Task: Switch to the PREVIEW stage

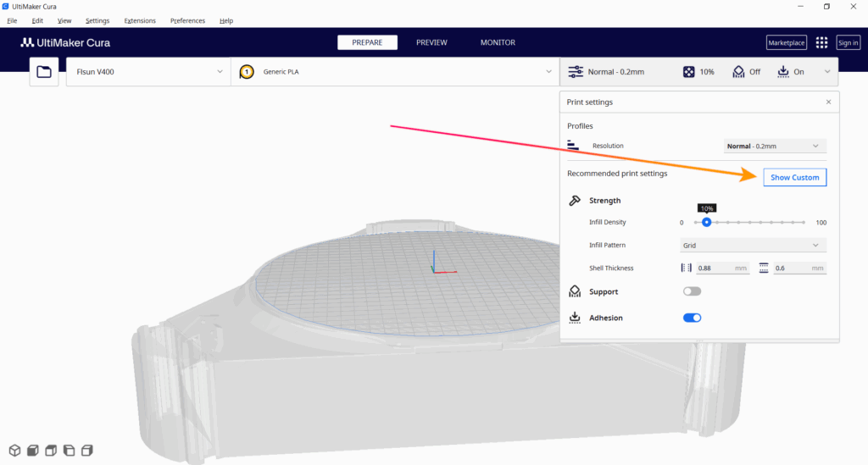Action: tap(431, 42)
